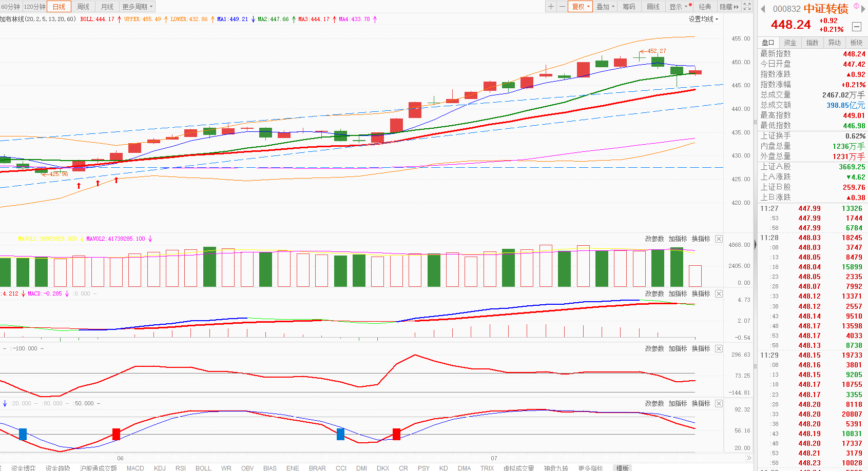Select BOLL indicator tab
Screen dimensions: 868x471
(203, 468)
